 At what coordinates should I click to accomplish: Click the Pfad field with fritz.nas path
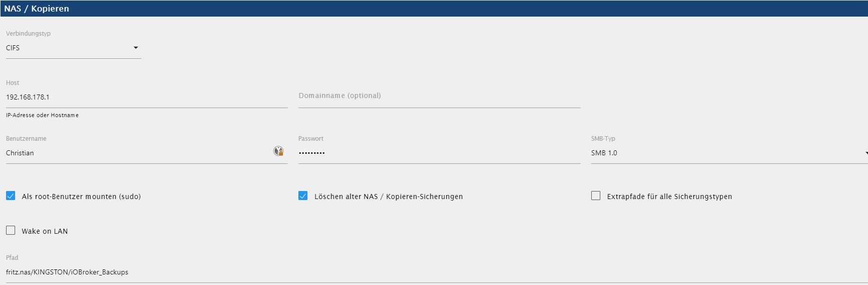pyautogui.click(x=437, y=272)
